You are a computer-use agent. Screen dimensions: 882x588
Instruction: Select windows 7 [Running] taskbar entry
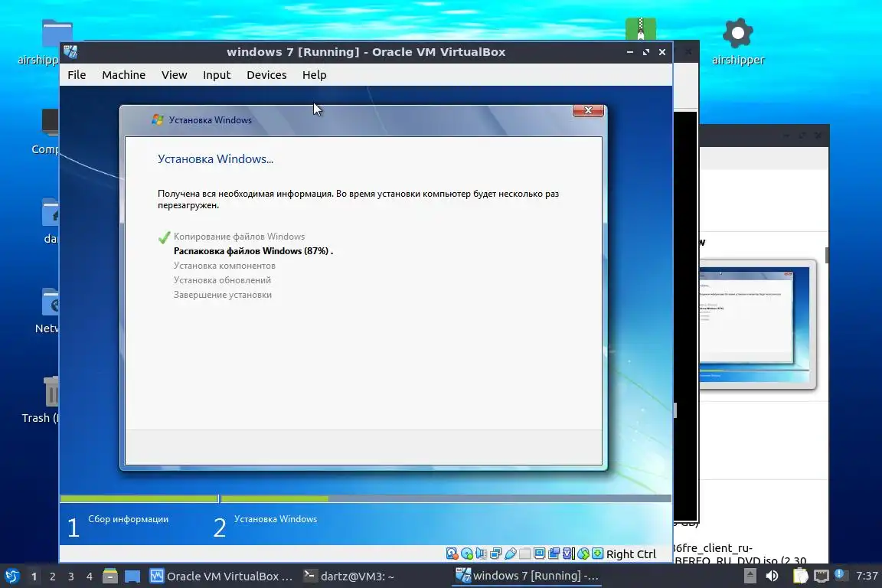coord(527,576)
